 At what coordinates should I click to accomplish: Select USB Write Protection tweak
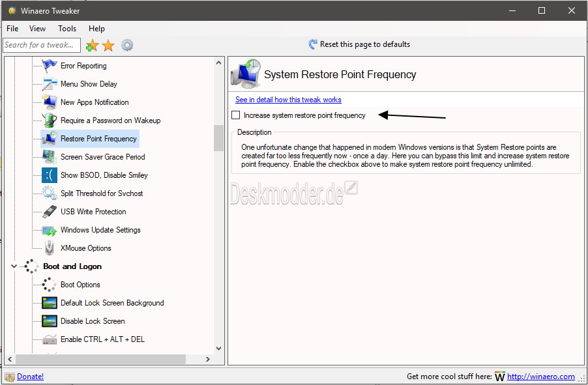93,212
